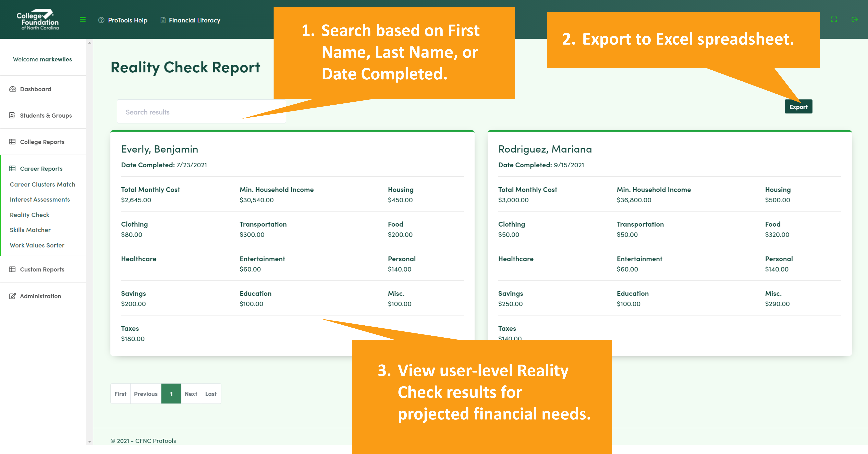This screenshot has width=868, height=454.
Task: Click the sidebar scrollbar up arrow
Action: point(89,42)
